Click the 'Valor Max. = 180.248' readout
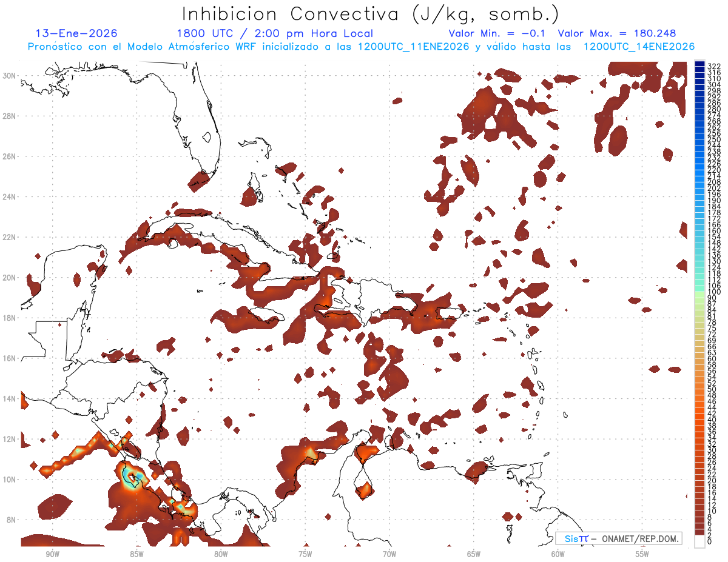This screenshot has width=728, height=562. coord(617,33)
